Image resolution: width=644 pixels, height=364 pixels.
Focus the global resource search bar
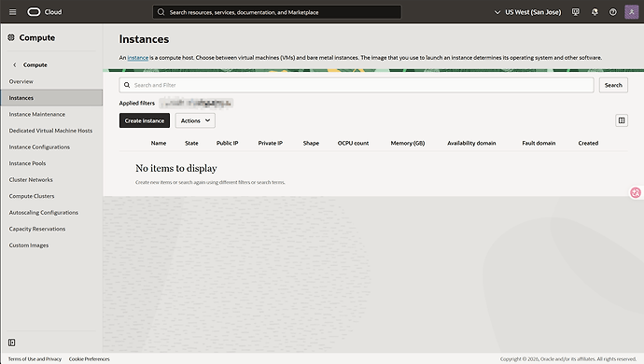277,12
